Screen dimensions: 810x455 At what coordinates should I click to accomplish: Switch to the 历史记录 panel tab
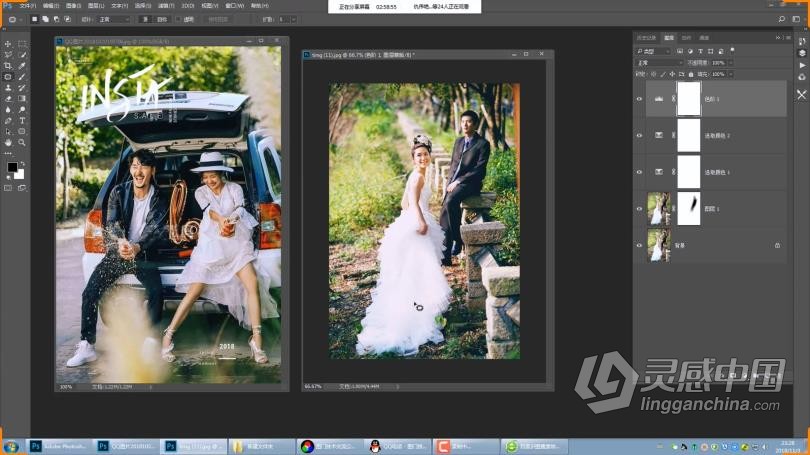pyautogui.click(x=646, y=38)
